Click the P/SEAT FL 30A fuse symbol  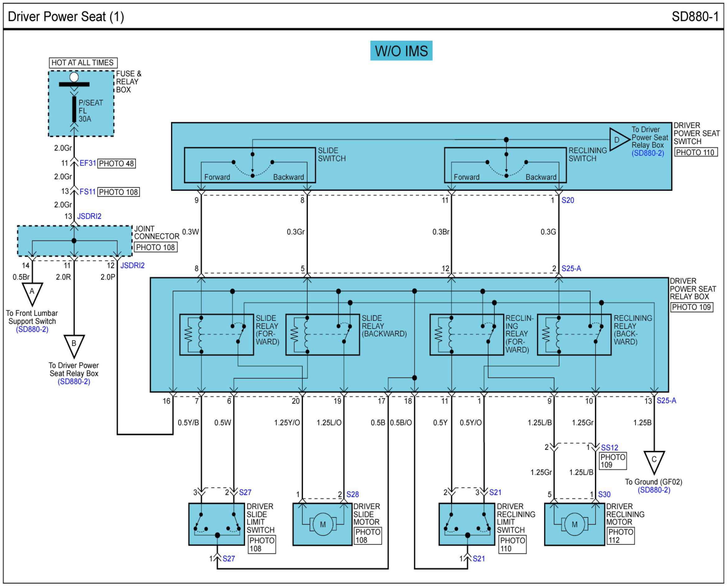[74, 109]
